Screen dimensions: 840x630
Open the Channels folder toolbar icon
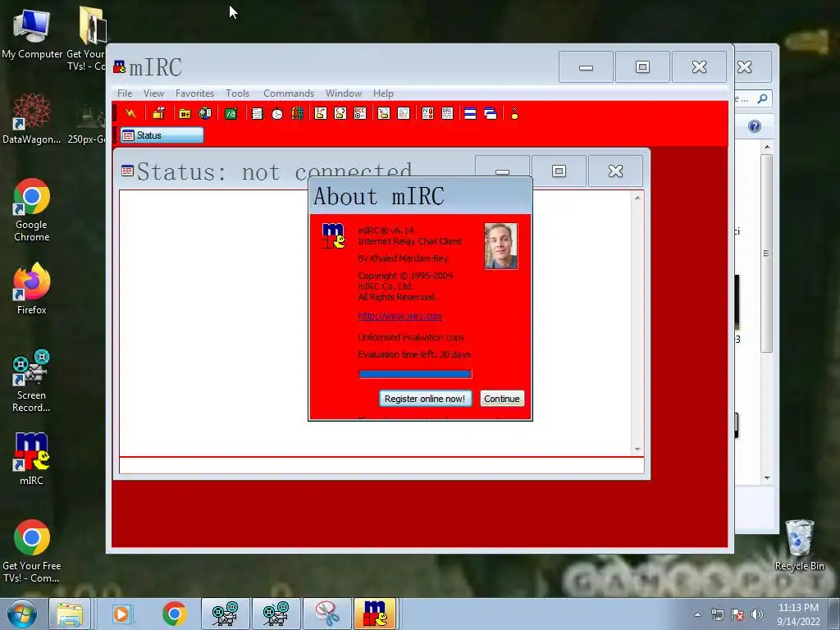click(185, 113)
